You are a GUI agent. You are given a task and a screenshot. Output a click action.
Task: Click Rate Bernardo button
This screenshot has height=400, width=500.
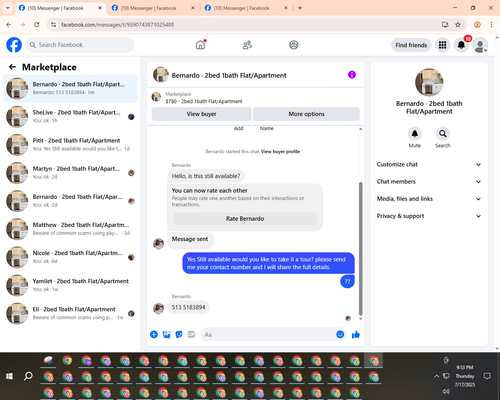(245, 219)
